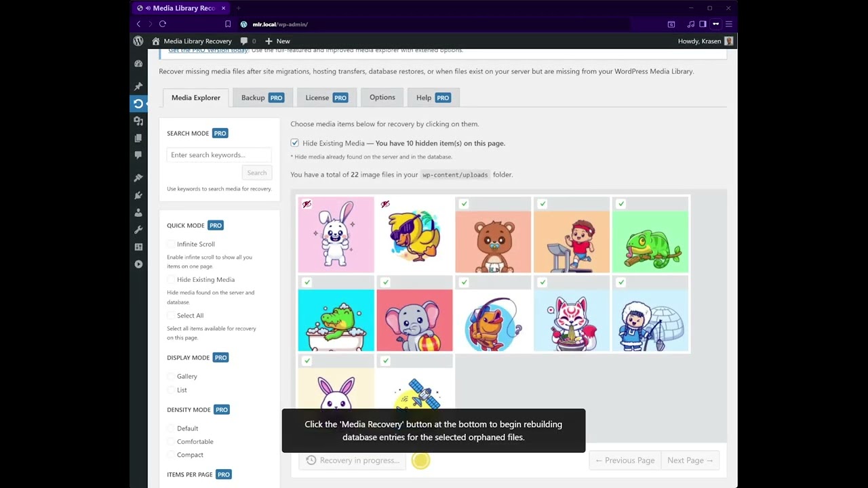This screenshot has width=868, height=488.
Task: Open the Howdy, Krasen account menu
Action: point(705,41)
